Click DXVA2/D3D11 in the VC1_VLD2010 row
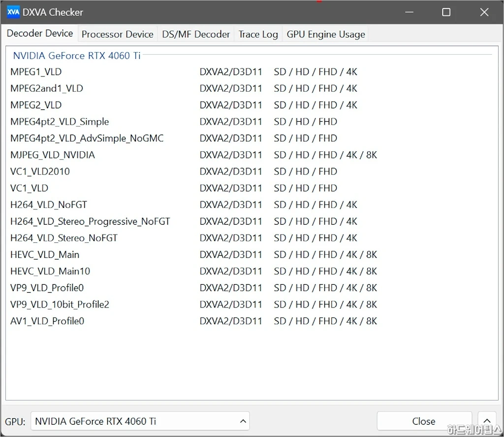 pyautogui.click(x=231, y=171)
